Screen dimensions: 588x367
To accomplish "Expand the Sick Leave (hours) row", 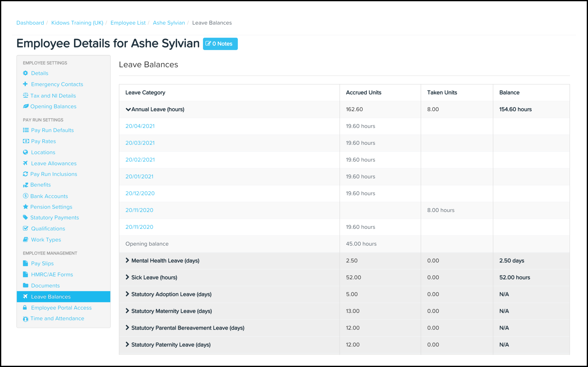I will pos(127,277).
